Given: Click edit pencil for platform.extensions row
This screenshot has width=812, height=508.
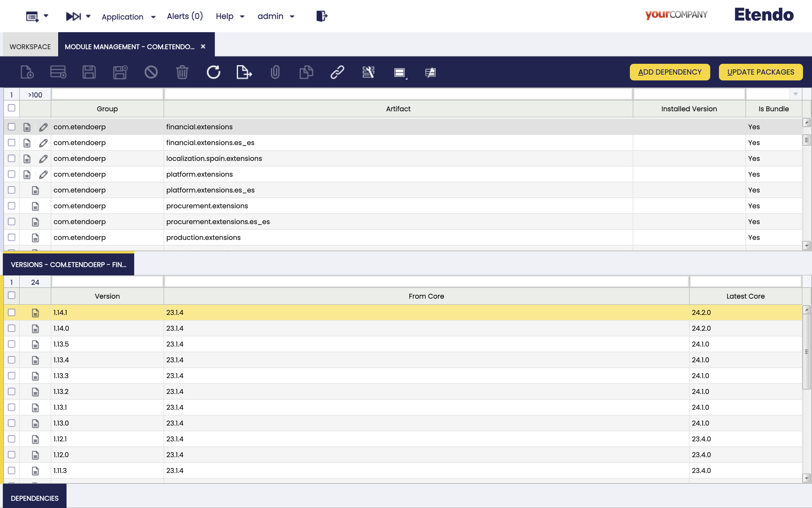Looking at the screenshot, I should pyautogui.click(x=43, y=174).
